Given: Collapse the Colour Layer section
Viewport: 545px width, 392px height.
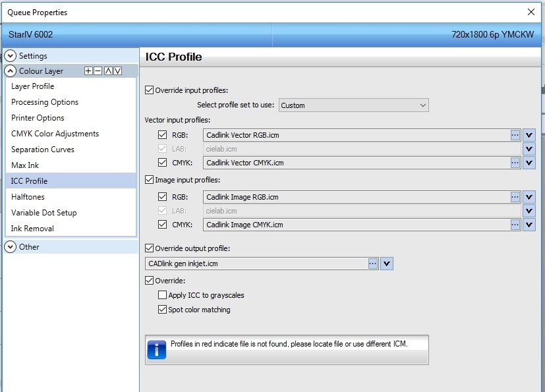Looking at the screenshot, I should (11, 71).
